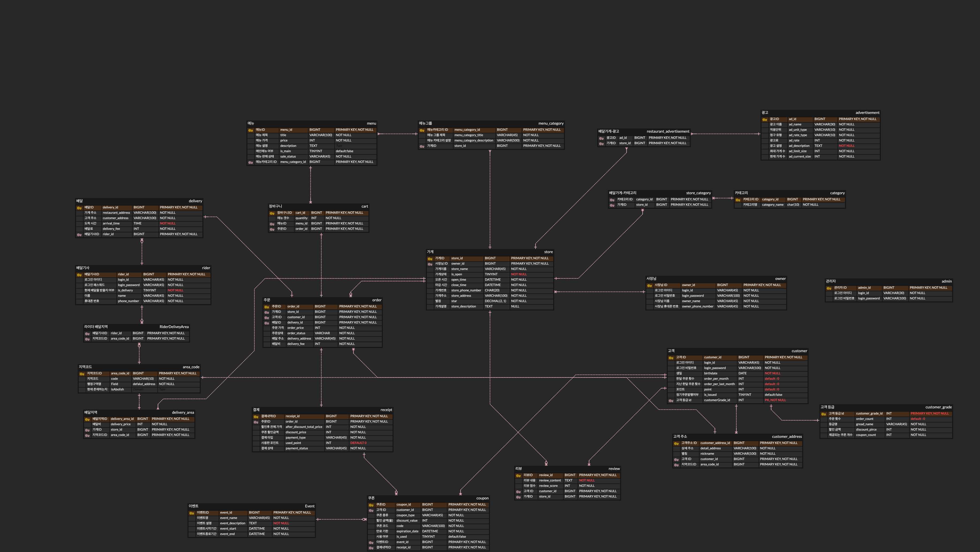980x552 pixels.
Task: Click the 'store_phone_number' field in store table
Action: point(466,290)
